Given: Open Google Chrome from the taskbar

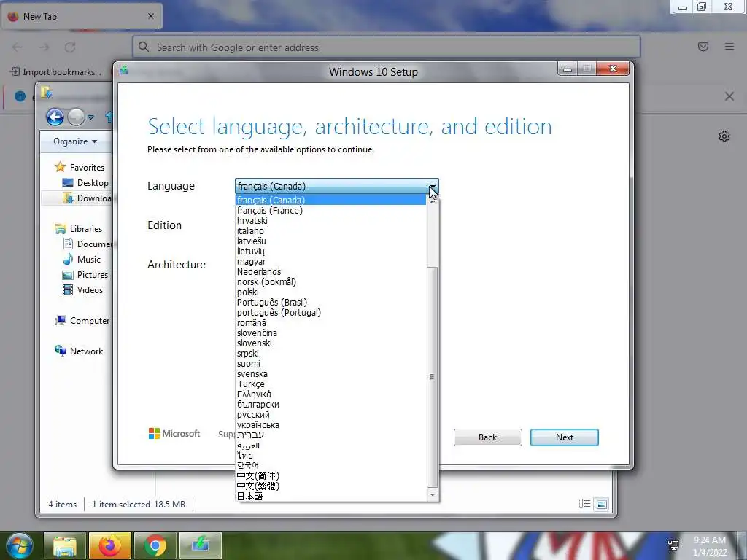Looking at the screenshot, I should (155, 545).
